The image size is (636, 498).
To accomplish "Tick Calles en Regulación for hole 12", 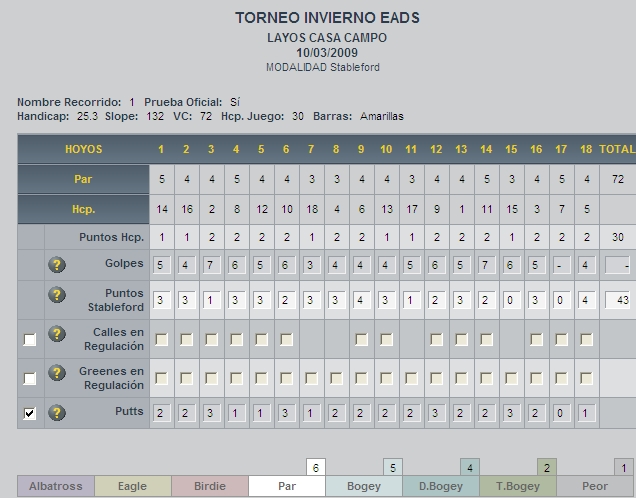I will pyautogui.click(x=436, y=339).
